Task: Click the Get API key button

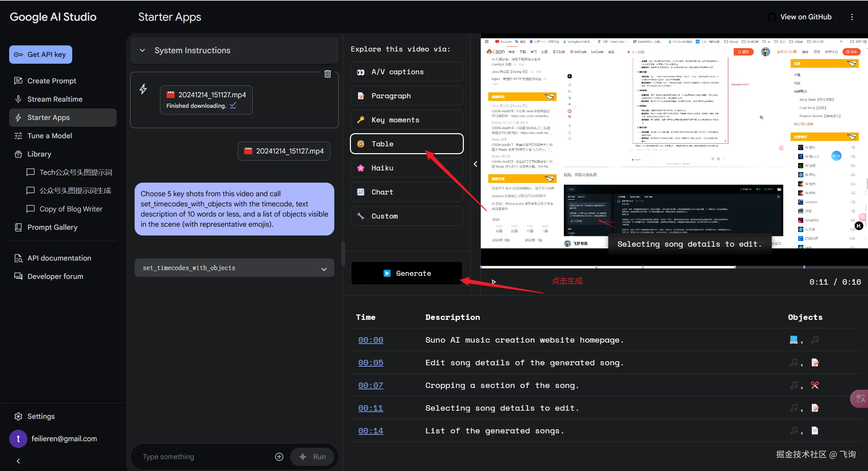Action: coord(41,55)
